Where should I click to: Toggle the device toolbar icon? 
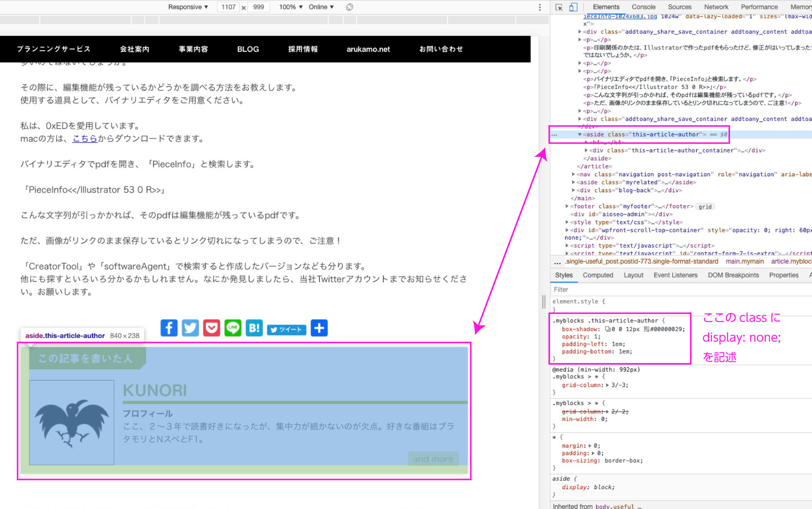[573, 7]
